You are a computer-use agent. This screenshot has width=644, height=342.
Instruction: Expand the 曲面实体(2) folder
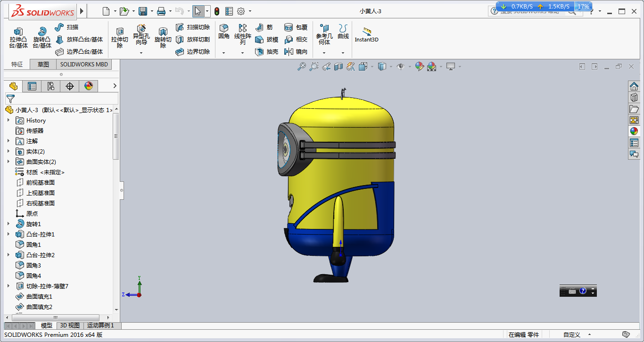[x=8, y=162]
